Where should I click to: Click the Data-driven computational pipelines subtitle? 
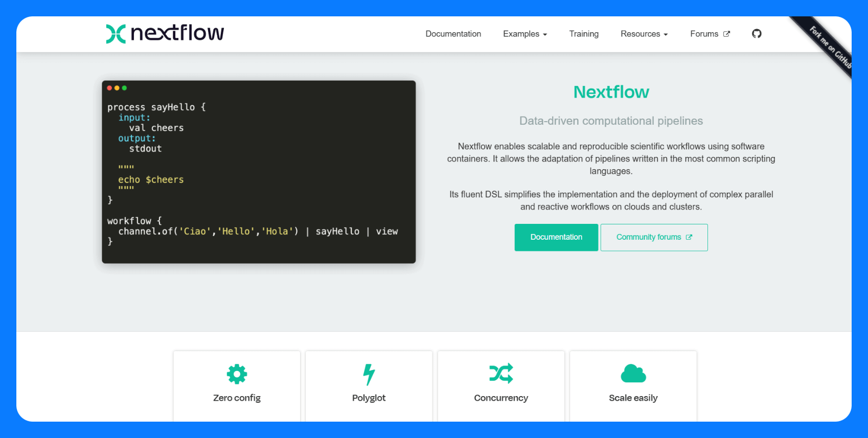coord(611,121)
